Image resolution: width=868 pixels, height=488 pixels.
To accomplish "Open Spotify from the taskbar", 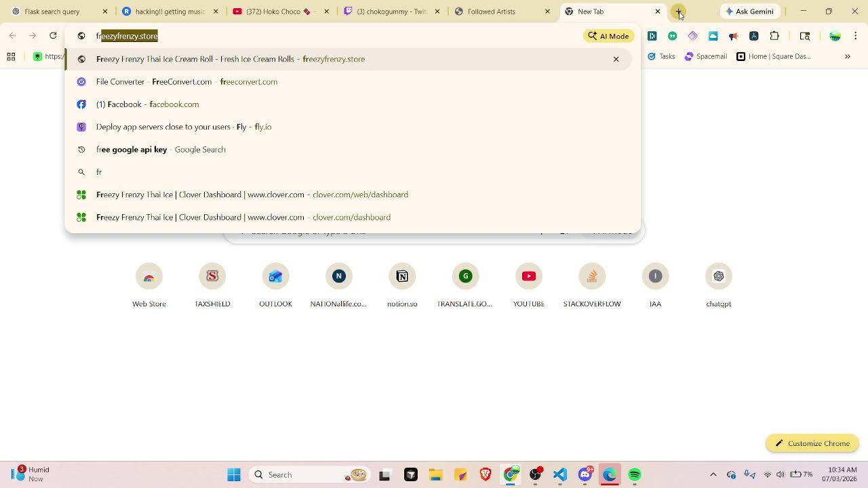I will click(x=635, y=474).
